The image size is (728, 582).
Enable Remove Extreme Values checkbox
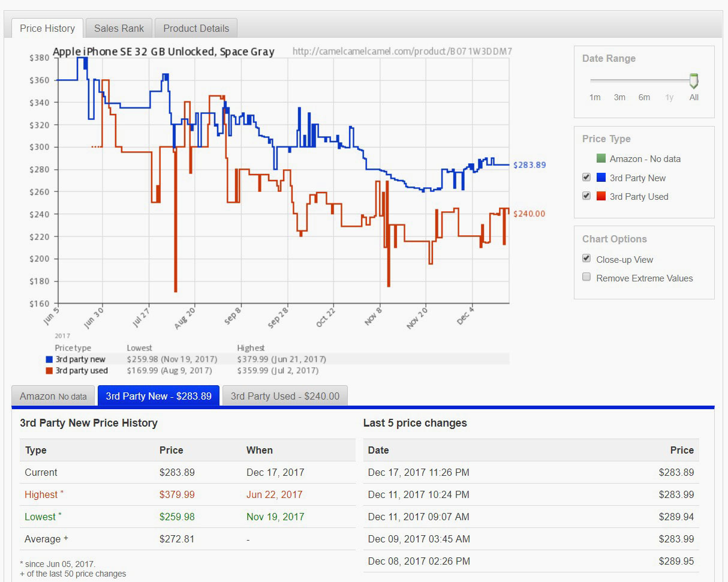tap(586, 277)
